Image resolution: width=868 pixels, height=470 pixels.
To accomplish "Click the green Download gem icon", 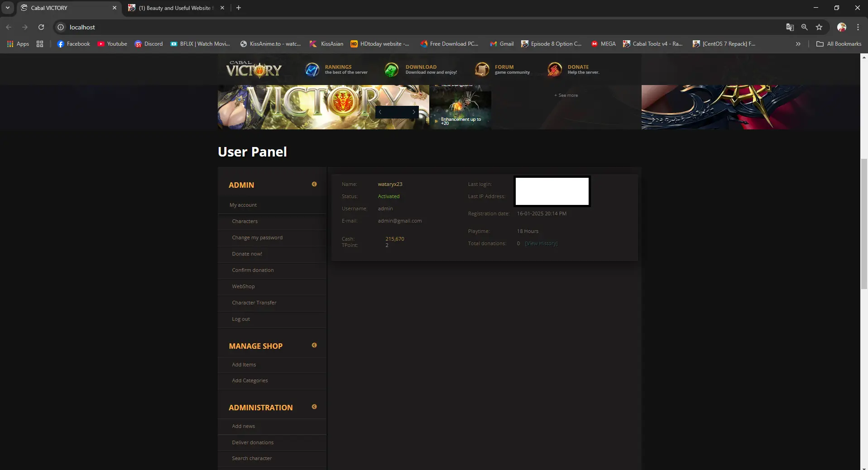I will (392, 70).
